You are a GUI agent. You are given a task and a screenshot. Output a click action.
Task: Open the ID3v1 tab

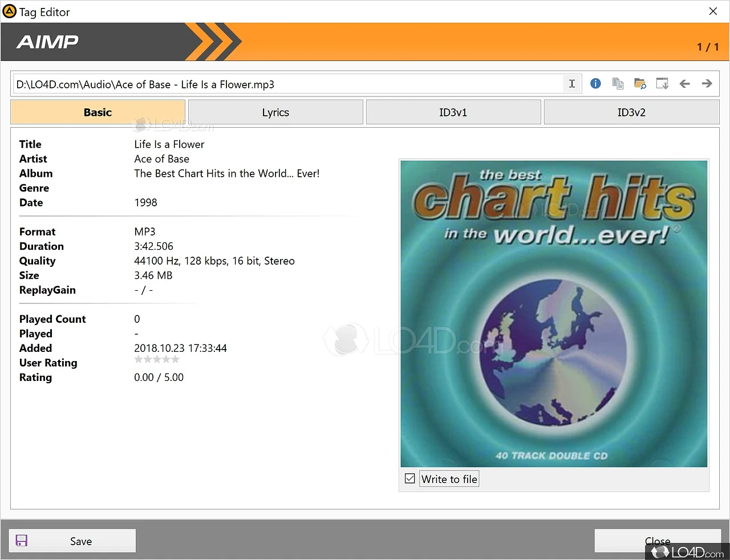click(453, 112)
